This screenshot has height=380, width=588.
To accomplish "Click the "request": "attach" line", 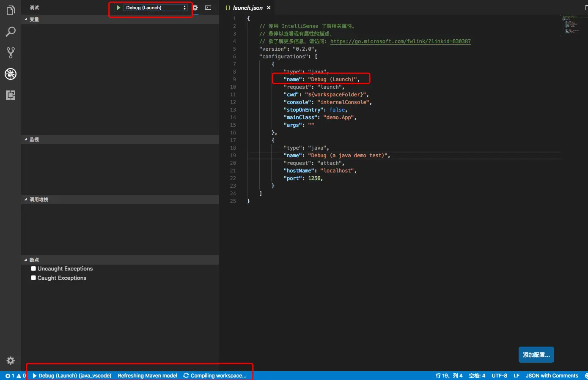I will coord(314,163).
